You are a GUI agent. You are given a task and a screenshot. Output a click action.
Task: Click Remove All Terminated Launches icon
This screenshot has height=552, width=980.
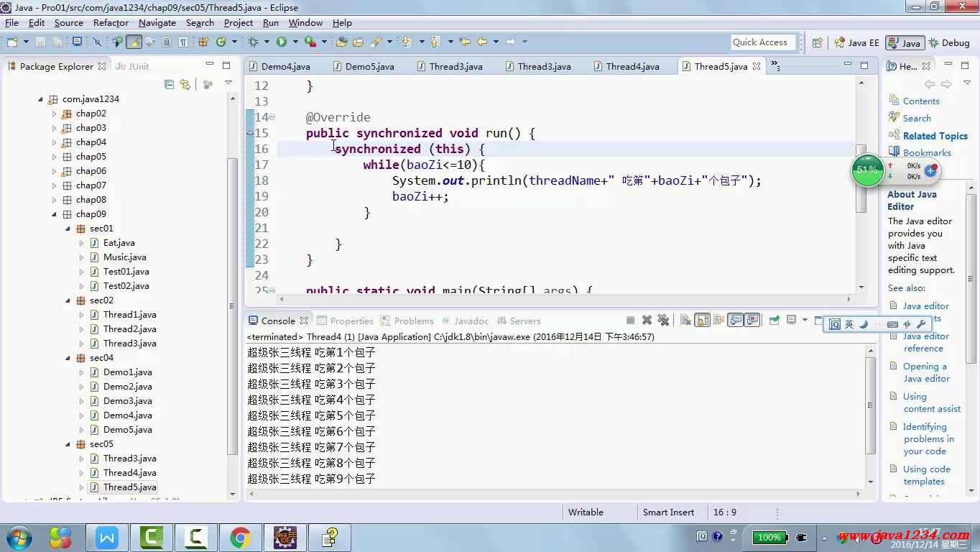pos(664,321)
